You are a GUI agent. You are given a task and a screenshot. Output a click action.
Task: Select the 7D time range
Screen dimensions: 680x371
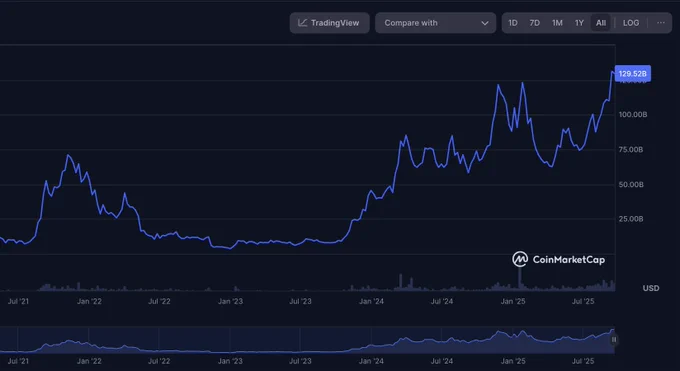pos(535,23)
